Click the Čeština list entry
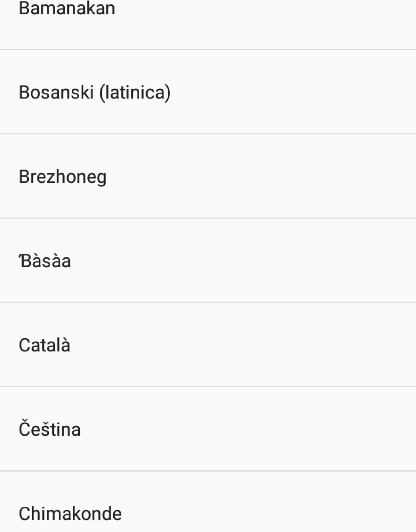Screen dimensions: 416x532 coord(50,429)
